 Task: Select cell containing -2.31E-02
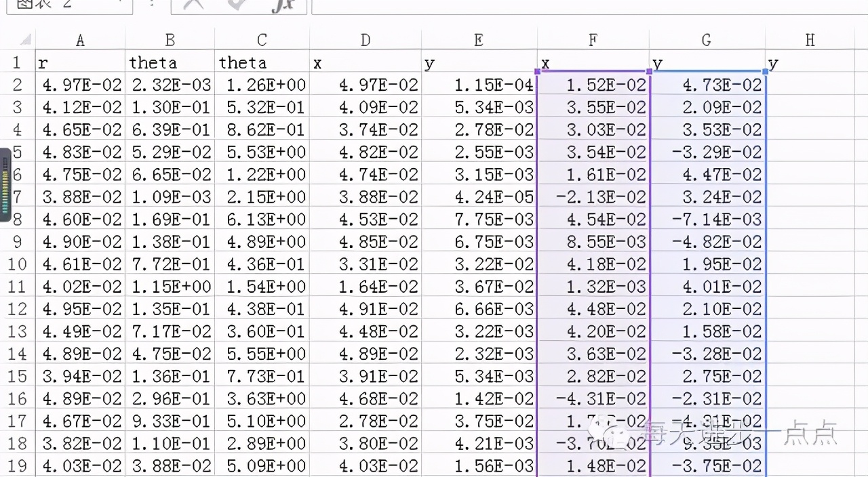click(707, 398)
